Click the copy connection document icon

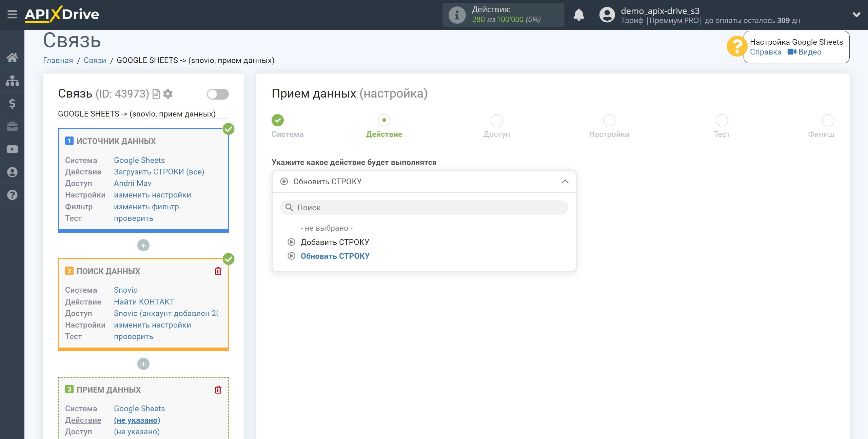pos(156,94)
